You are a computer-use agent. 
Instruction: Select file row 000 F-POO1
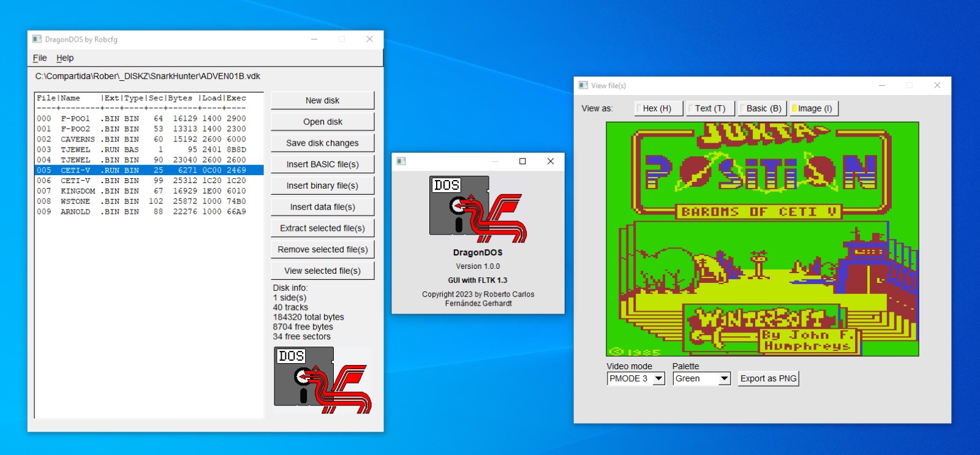[149, 119]
